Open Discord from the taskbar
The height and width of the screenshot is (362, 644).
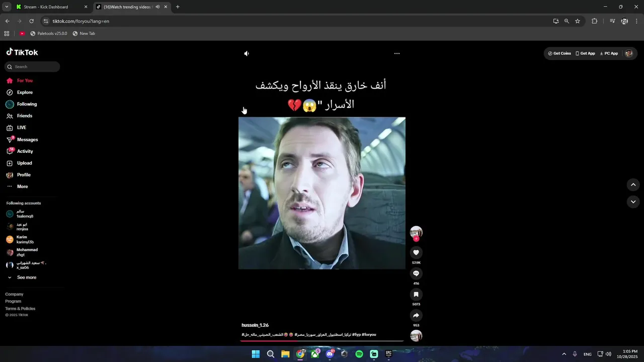330,354
